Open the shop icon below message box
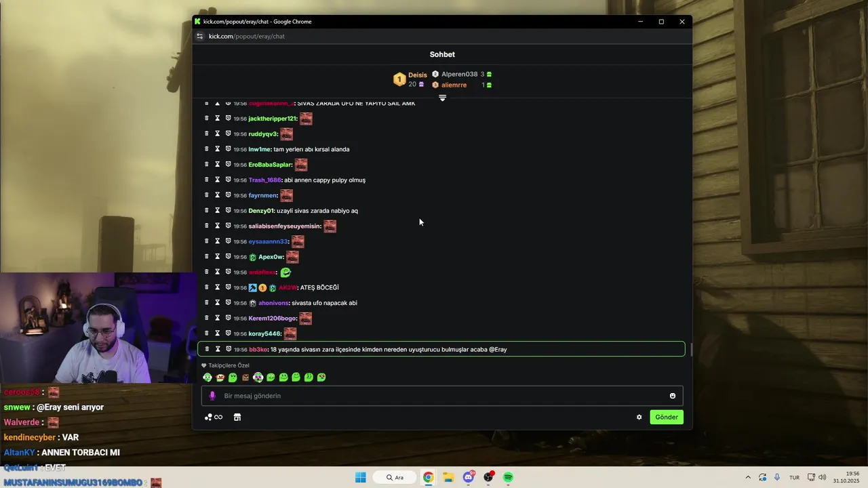This screenshot has width=868, height=488. [x=237, y=418]
